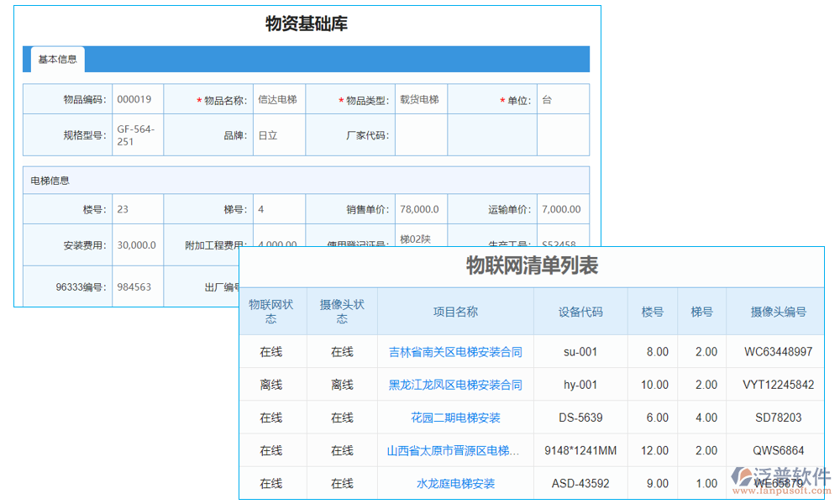Open the 花园二期电梯安装 project link
The width and height of the screenshot is (840, 504).
(x=457, y=417)
